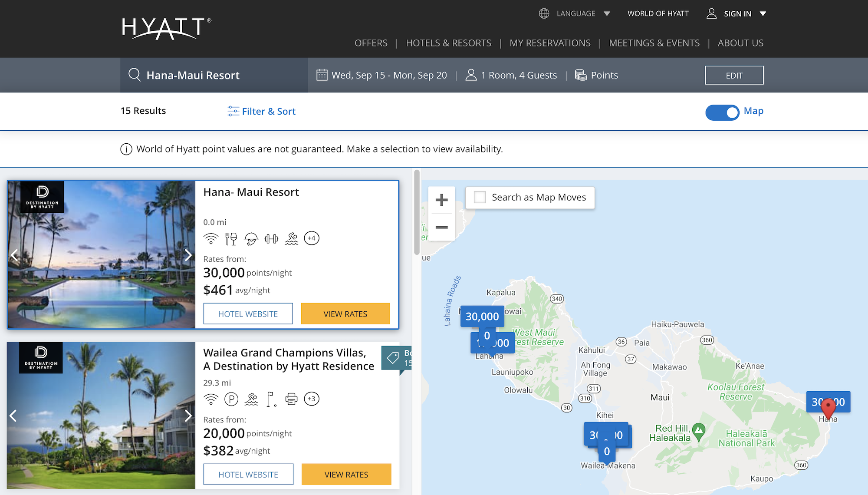
Task: Click the Hana-Maui pool amenity icon
Action: click(x=291, y=238)
